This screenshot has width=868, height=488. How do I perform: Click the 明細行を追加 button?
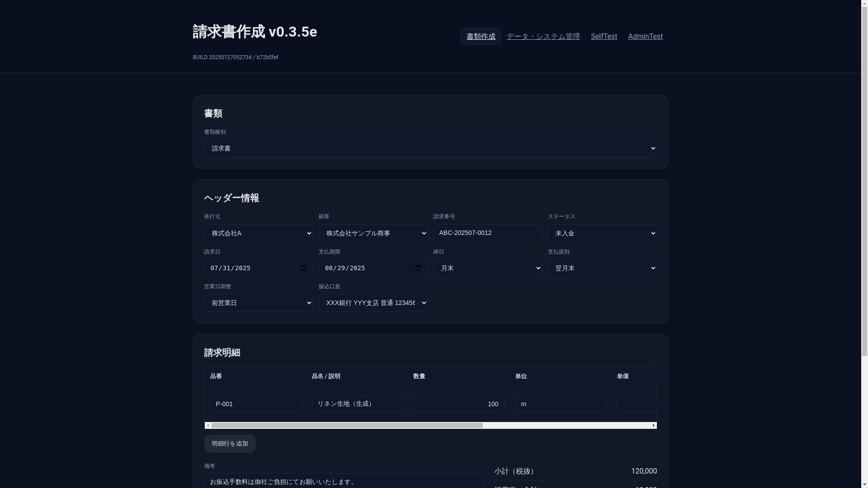click(230, 444)
